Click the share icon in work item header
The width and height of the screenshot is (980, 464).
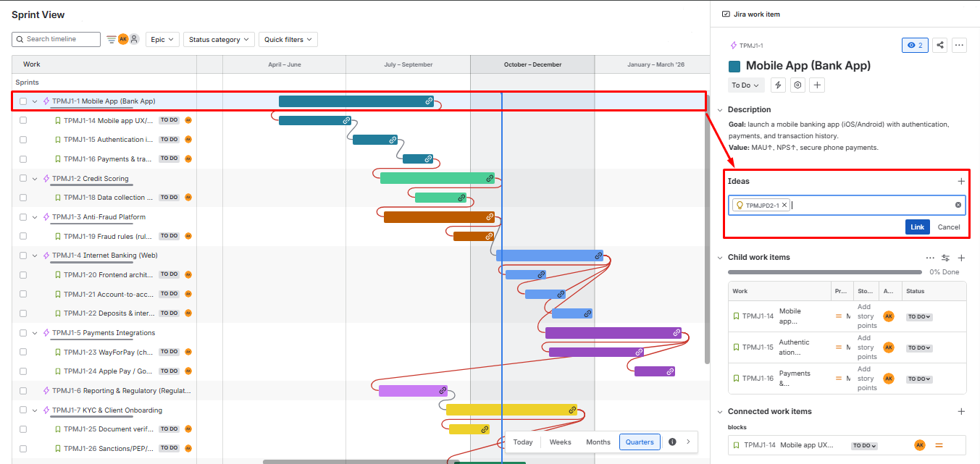coord(939,46)
